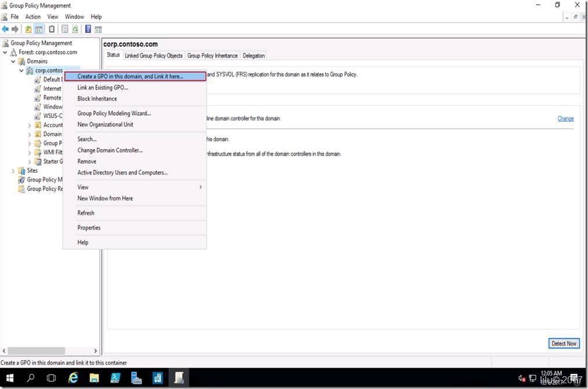Expand the Sites tree node

point(13,171)
